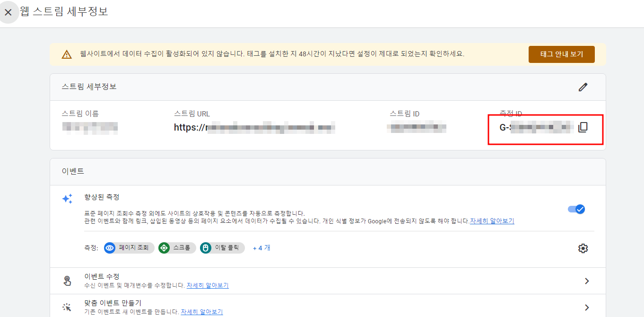Click the 스크롤 measurement icon chip

click(x=164, y=247)
